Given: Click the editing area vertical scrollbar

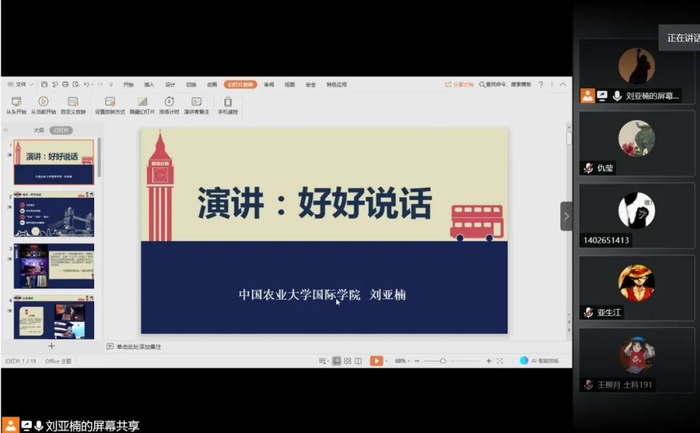Looking at the screenshot, I should 569,137.
